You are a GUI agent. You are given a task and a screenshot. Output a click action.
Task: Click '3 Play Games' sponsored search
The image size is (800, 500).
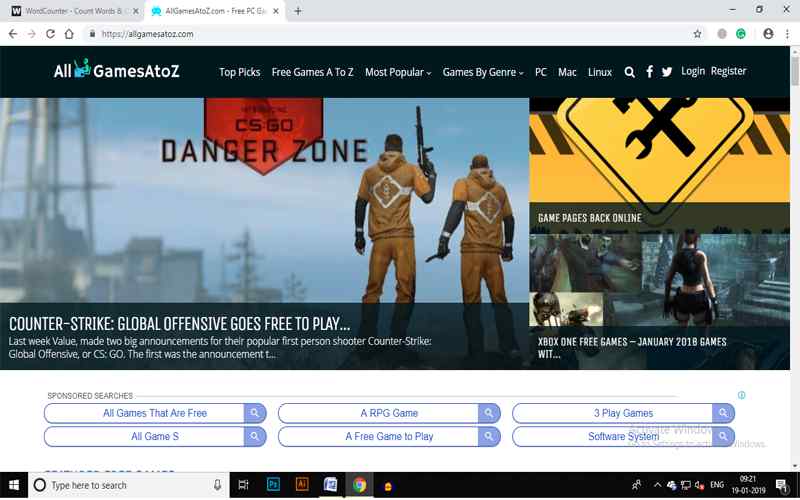(x=623, y=413)
